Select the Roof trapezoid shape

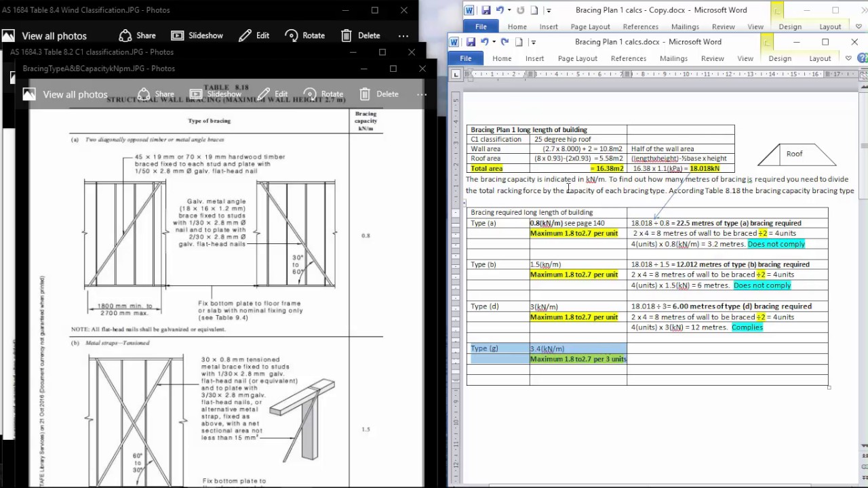(x=796, y=155)
